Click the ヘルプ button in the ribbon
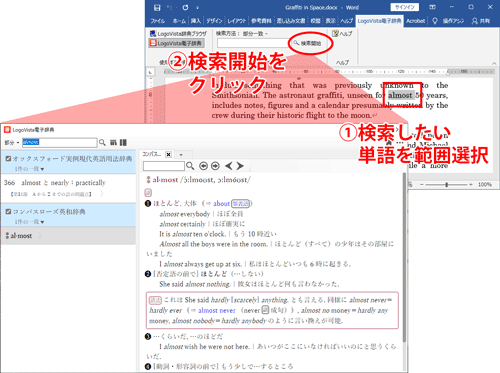Viewport: 500px width, 373px height. click(342, 34)
